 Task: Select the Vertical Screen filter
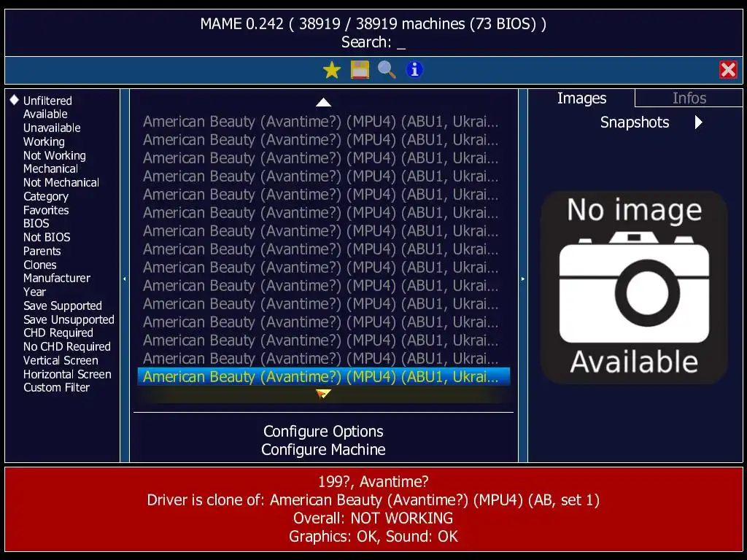(x=61, y=361)
